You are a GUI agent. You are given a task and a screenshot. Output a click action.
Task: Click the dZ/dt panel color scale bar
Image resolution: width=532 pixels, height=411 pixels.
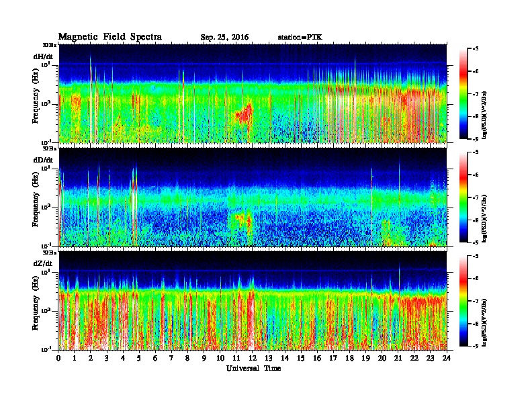pos(463,301)
